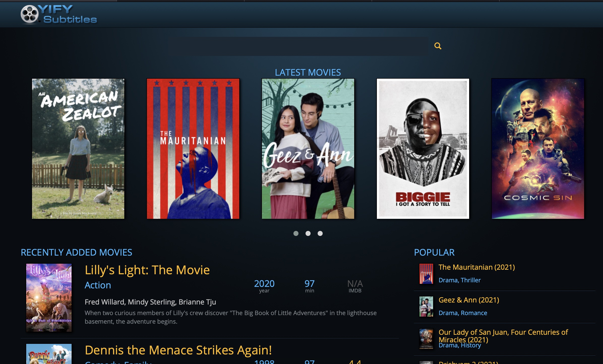Click the Lilly's Light poster thumbnail
603x364 pixels.
pos(49,297)
